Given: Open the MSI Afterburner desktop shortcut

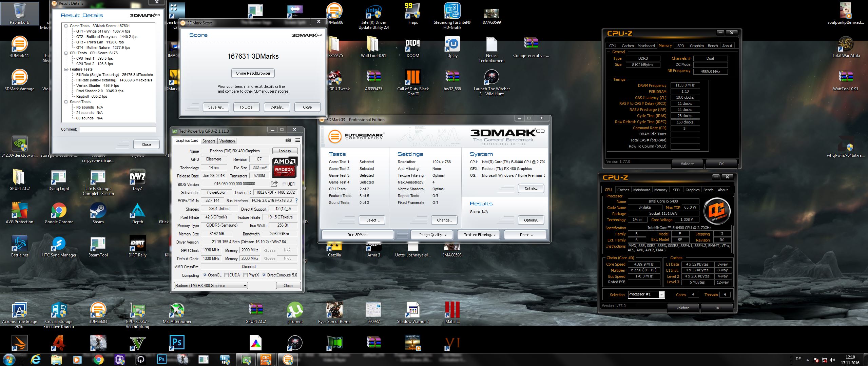Looking at the screenshot, I should pos(177,313).
